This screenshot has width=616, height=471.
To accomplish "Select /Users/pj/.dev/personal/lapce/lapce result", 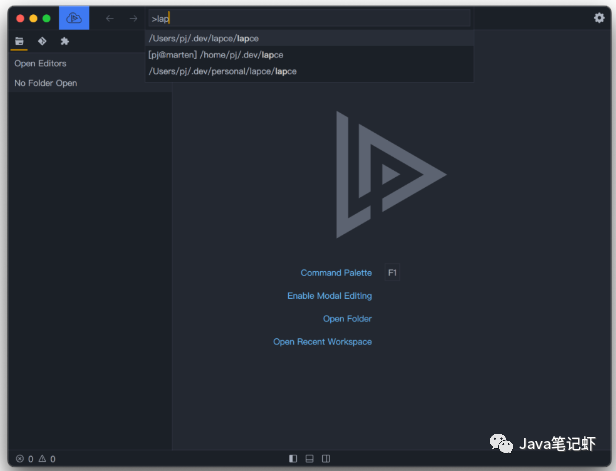I will (309, 71).
